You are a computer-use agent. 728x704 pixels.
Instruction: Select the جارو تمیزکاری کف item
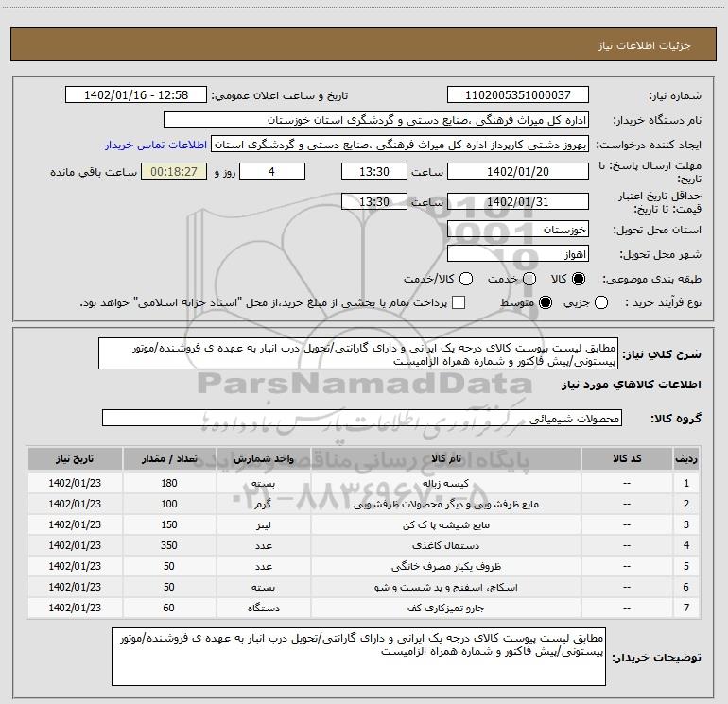tap(445, 608)
